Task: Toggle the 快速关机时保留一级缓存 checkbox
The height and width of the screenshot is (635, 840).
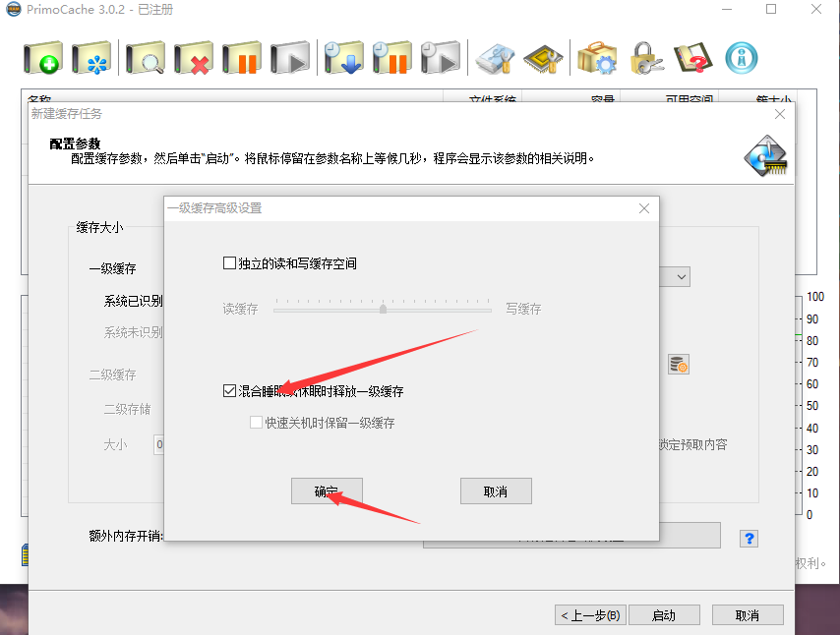Action: click(x=256, y=423)
